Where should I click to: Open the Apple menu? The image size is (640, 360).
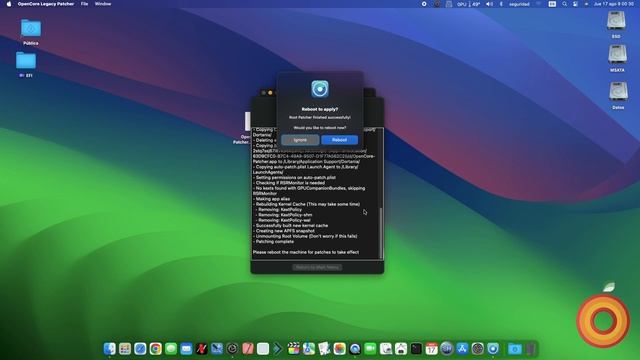(9, 4)
